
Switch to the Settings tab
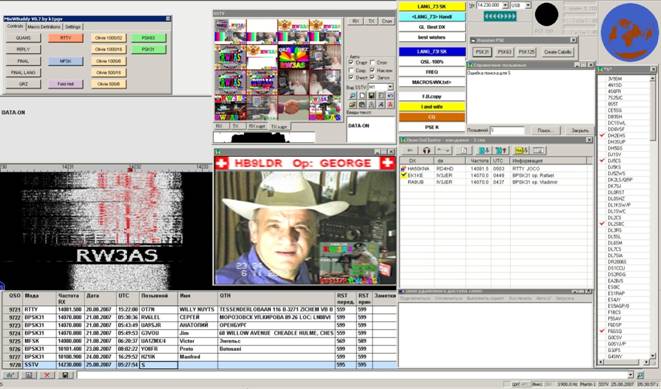pyautogui.click(x=73, y=27)
